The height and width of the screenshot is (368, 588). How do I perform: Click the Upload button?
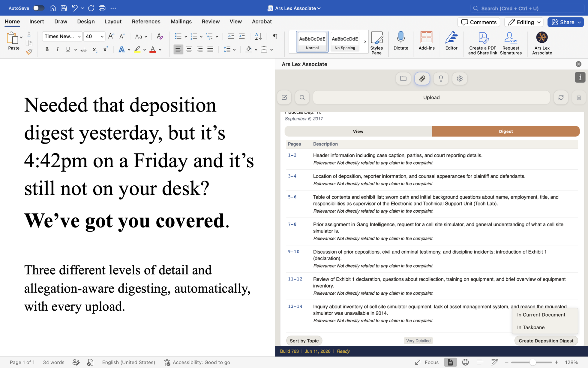pos(431,97)
